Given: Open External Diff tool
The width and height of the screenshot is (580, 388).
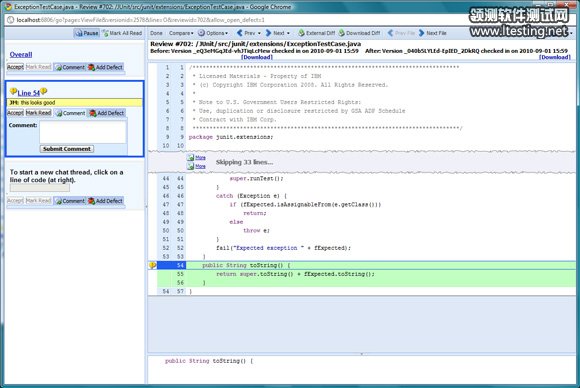Looking at the screenshot, I should (x=316, y=33).
